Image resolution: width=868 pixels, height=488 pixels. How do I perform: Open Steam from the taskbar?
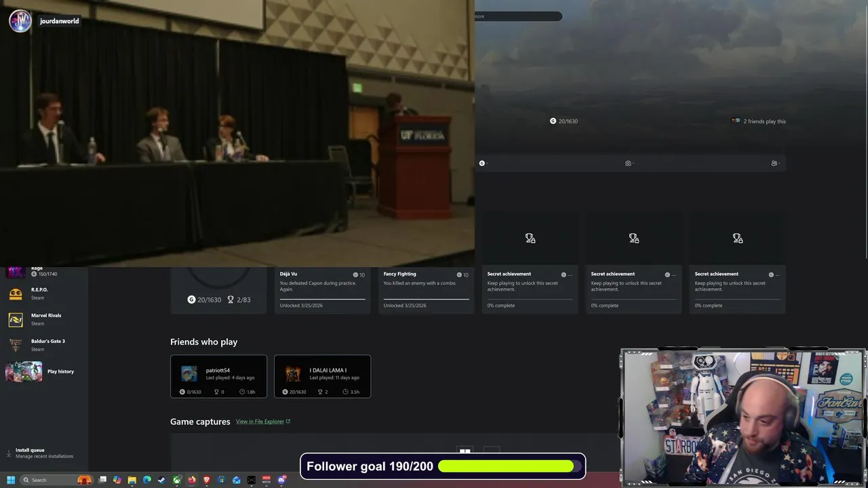click(161, 480)
